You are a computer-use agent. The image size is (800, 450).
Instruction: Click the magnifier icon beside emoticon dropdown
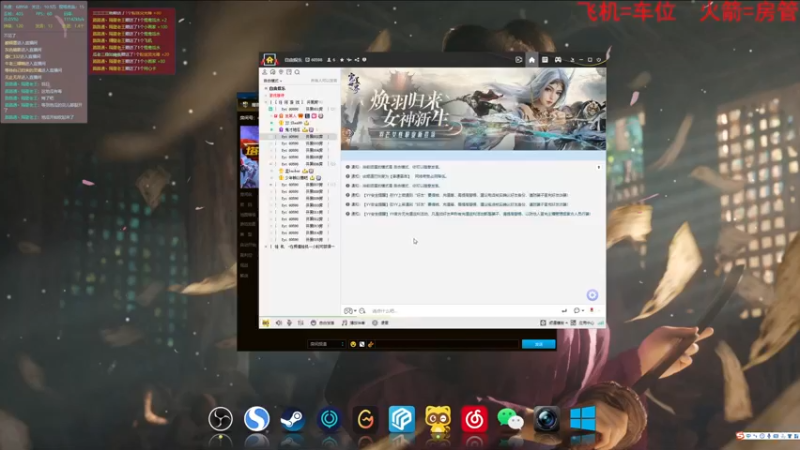(362, 311)
